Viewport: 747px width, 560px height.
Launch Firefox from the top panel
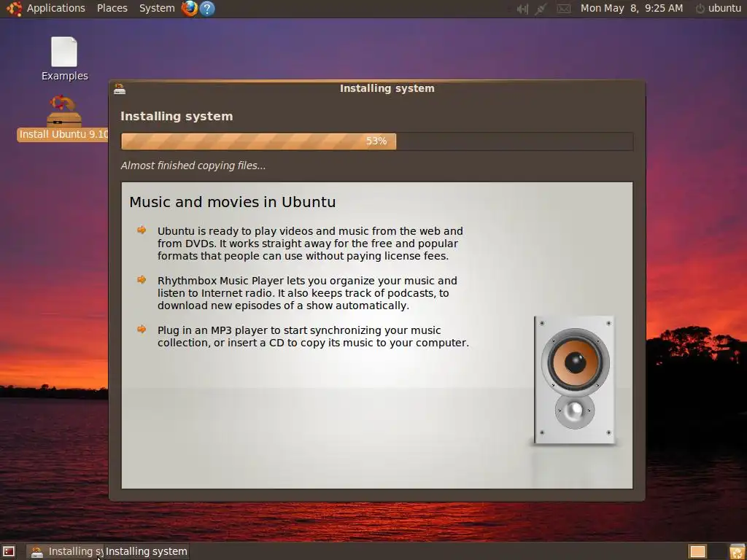190,8
